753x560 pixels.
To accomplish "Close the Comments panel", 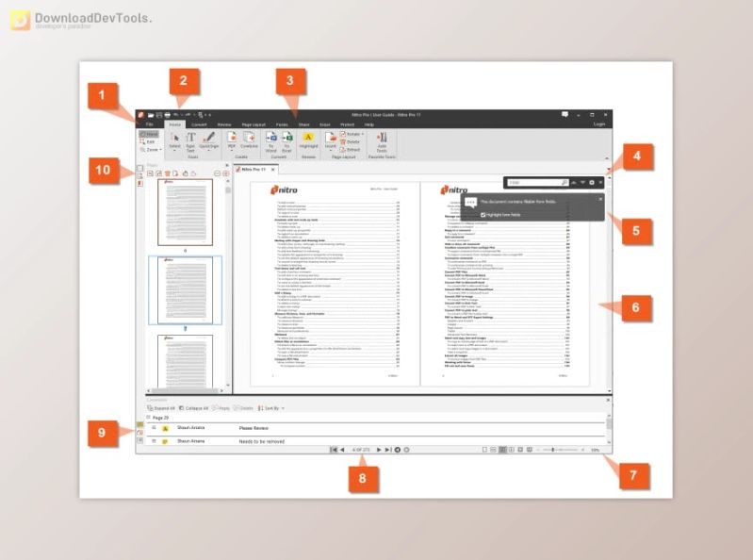I will [609, 400].
